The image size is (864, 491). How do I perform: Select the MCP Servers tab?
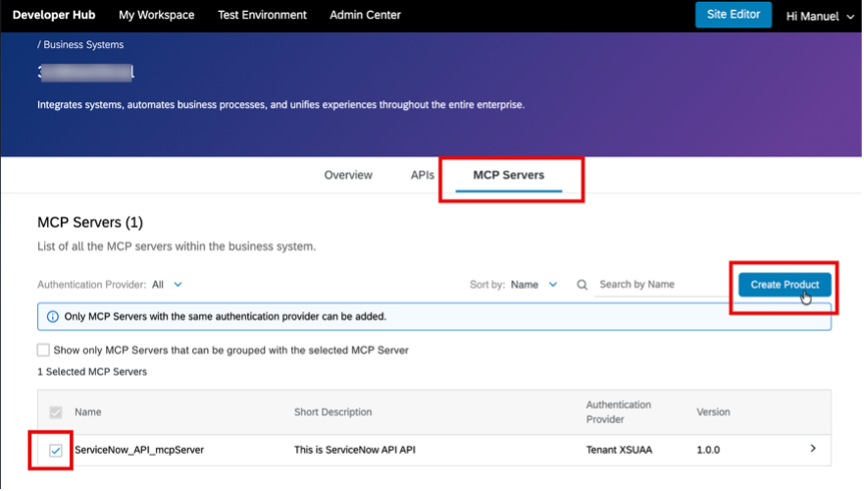point(509,175)
